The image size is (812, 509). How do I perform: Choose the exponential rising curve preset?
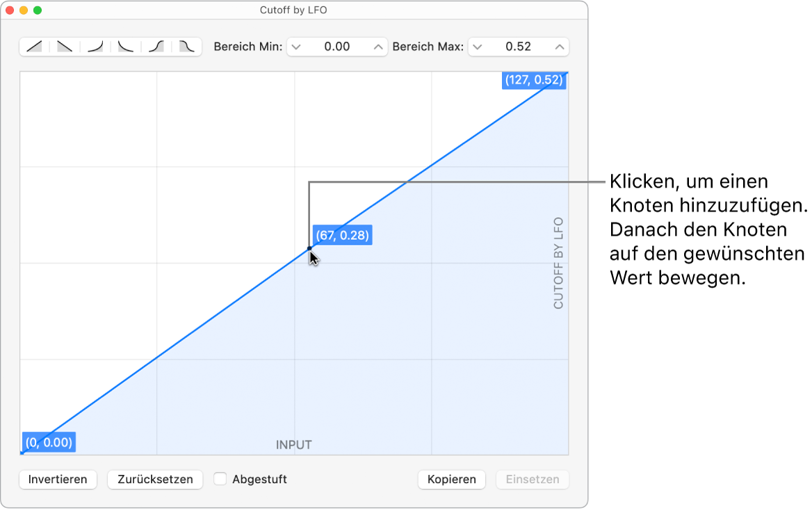click(95, 47)
